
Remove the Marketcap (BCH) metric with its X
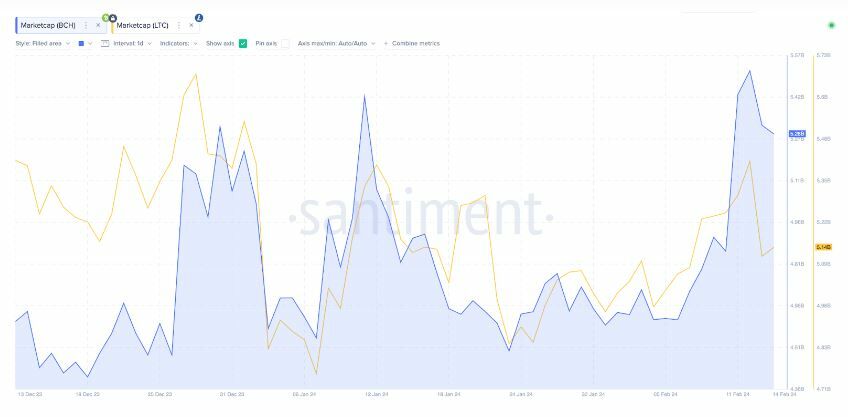coord(98,25)
